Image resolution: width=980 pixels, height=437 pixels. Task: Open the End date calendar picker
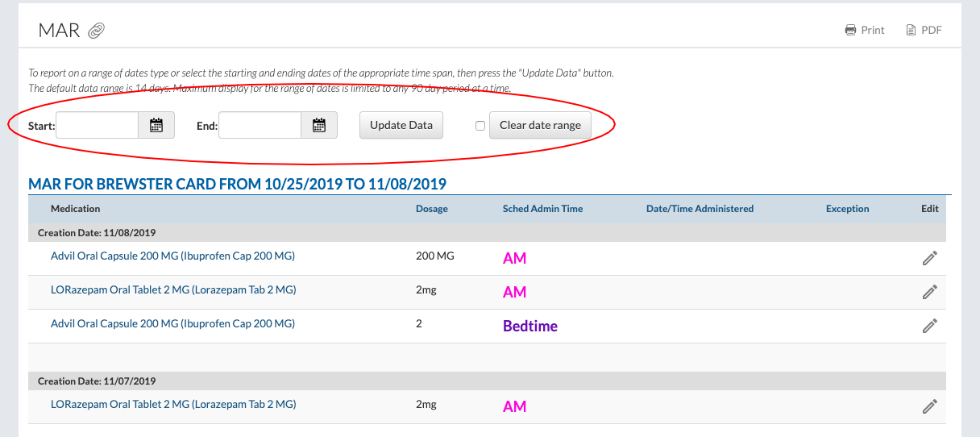tap(319, 125)
